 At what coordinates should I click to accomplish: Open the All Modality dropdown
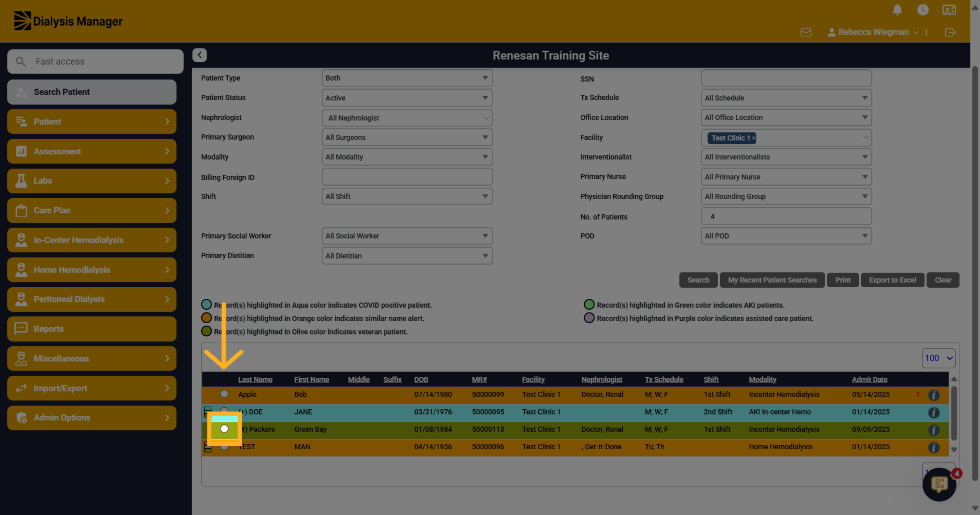point(407,157)
